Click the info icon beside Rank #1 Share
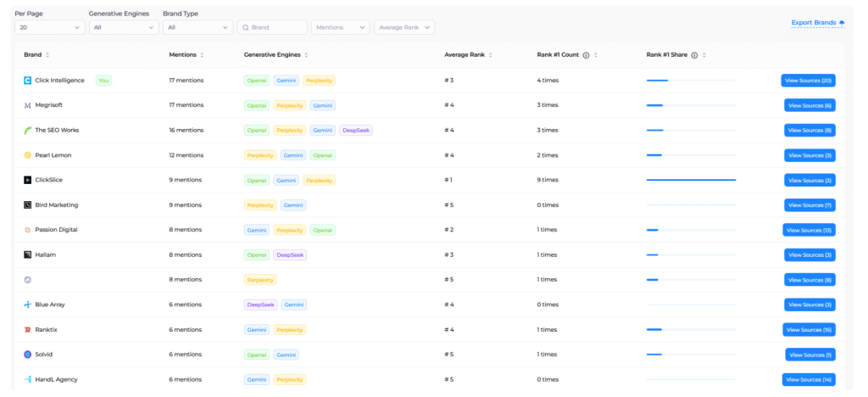The height and width of the screenshot is (397, 868). click(x=694, y=55)
